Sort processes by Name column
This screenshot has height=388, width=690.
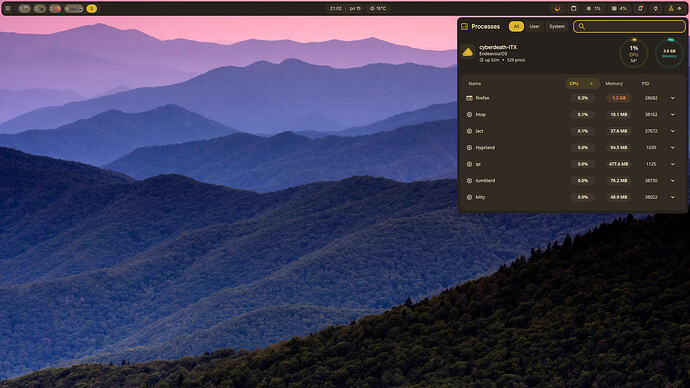(x=475, y=84)
